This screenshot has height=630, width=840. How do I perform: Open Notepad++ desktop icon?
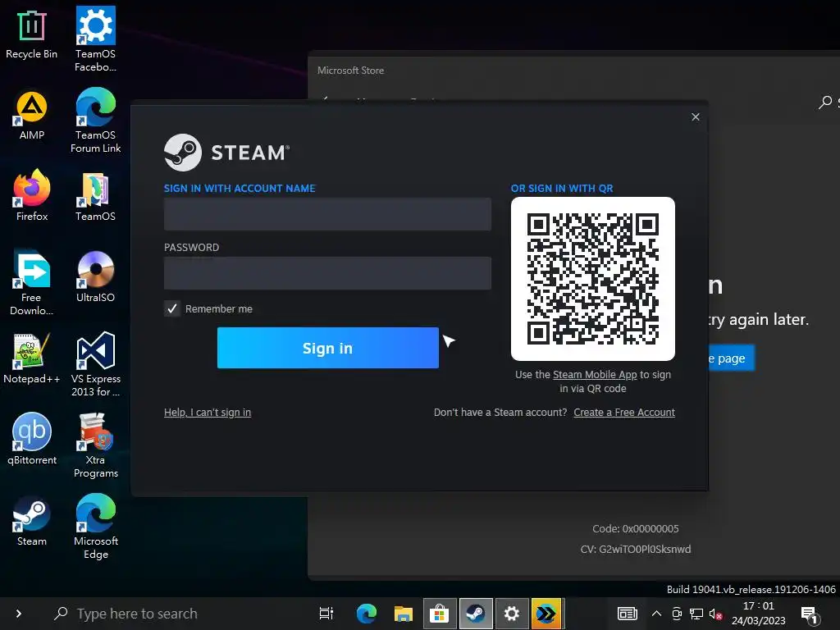(32, 359)
